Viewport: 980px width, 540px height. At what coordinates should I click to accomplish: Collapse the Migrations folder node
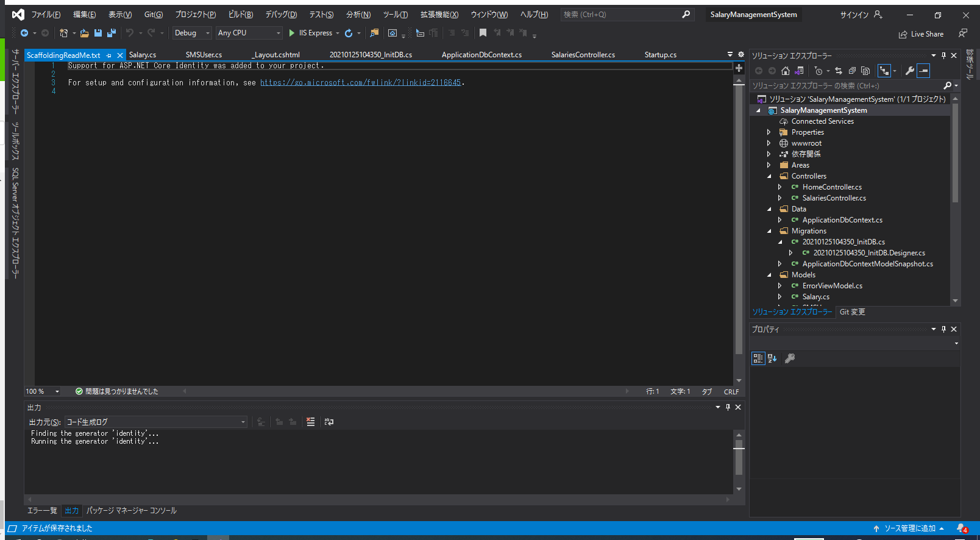tap(769, 231)
